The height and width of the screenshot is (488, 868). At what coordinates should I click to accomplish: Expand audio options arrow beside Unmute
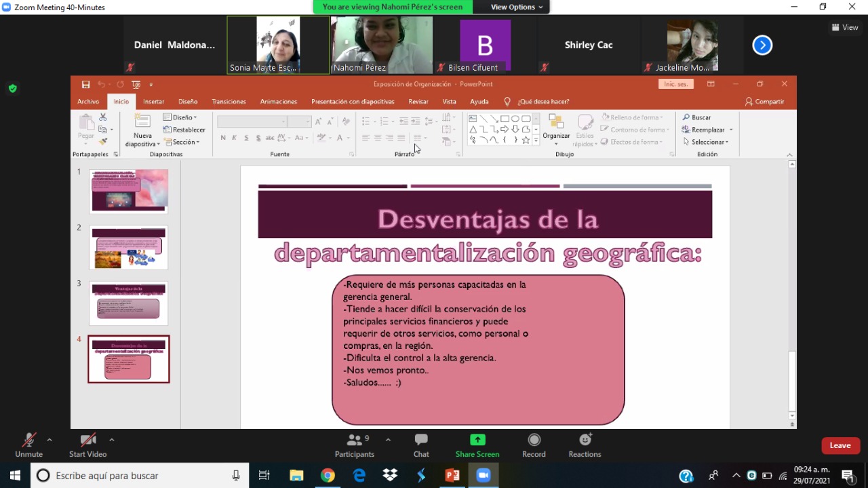(50, 440)
